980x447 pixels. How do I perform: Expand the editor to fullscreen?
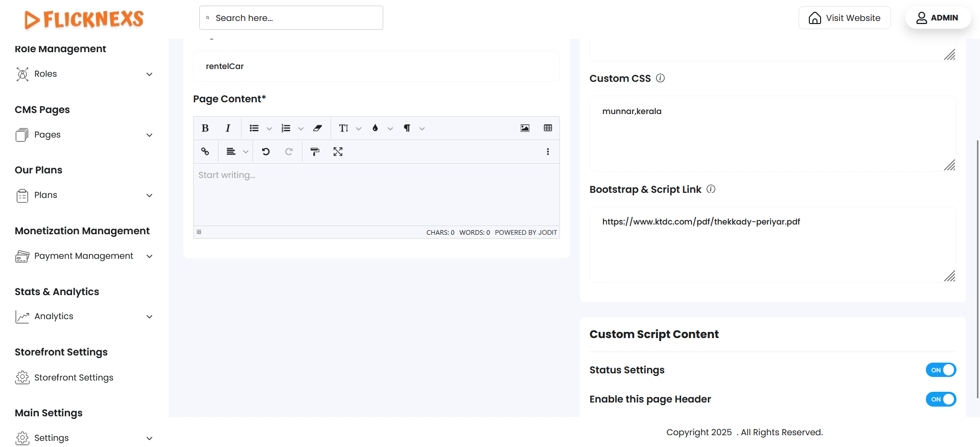click(x=338, y=152)
